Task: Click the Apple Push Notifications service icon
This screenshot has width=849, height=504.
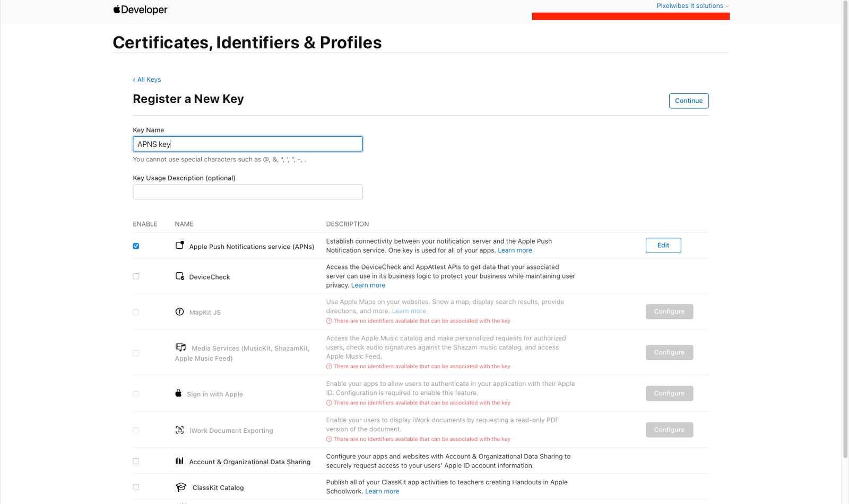Action: point(180,245)
